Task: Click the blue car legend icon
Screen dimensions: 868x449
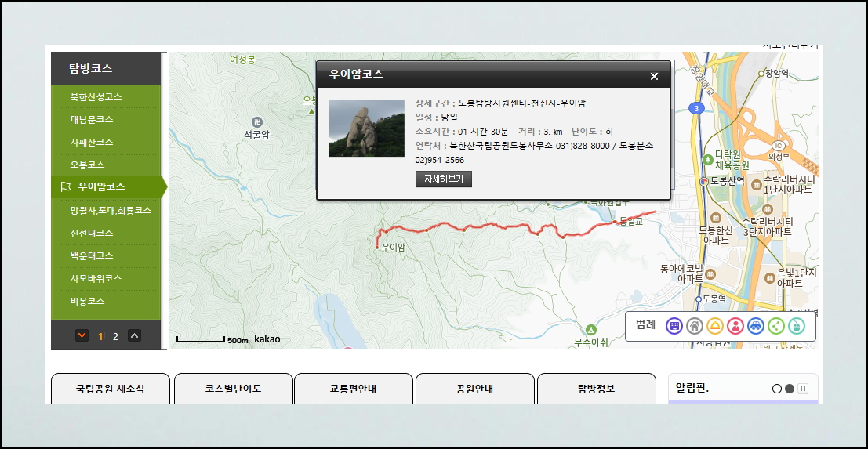Action: (756, 326)
